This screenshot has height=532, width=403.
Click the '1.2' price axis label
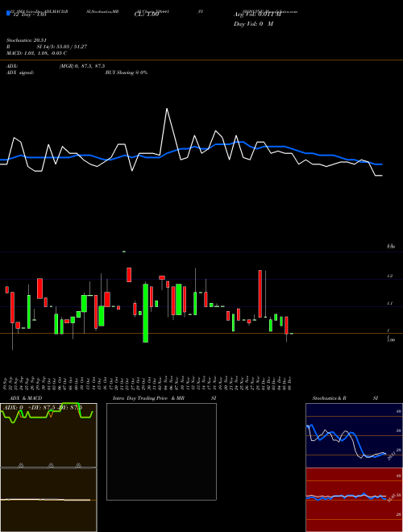[x=390, y=276]
